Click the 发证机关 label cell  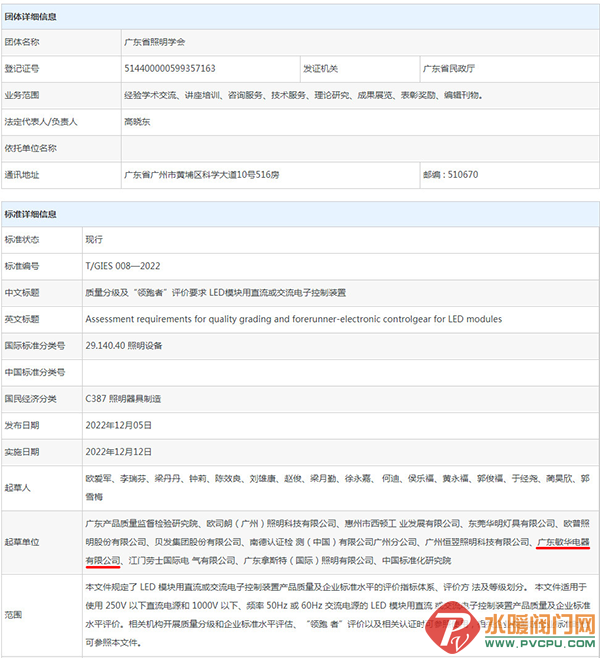360,69
